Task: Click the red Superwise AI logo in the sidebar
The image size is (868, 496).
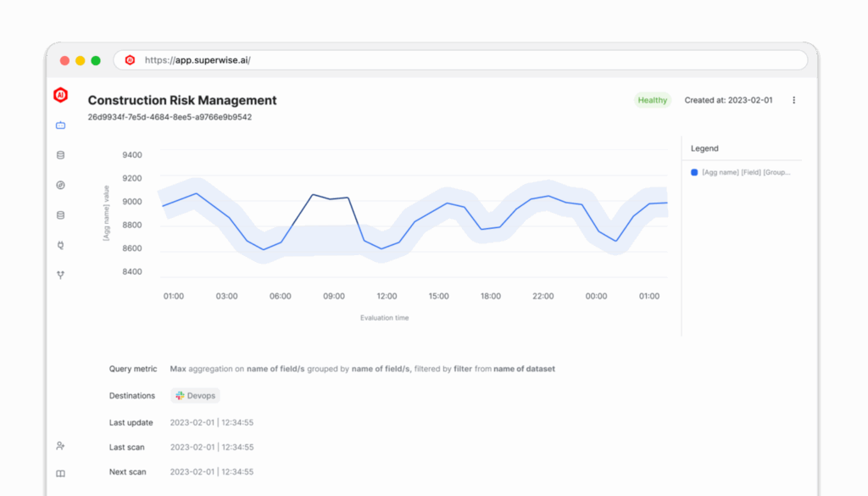Action: point(60,94)
